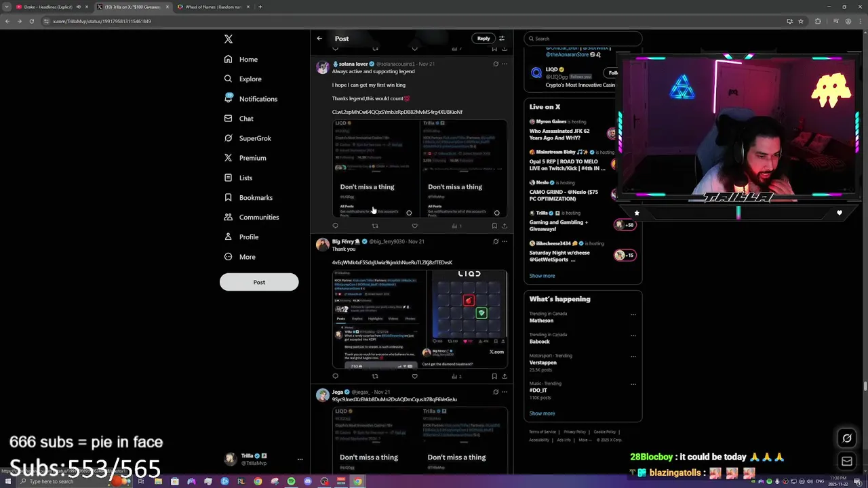The width and height of the screenshot is (868, 488).
Task: Open right Trilla screenshot in solana lover's post
Action: tap(464, 169)
